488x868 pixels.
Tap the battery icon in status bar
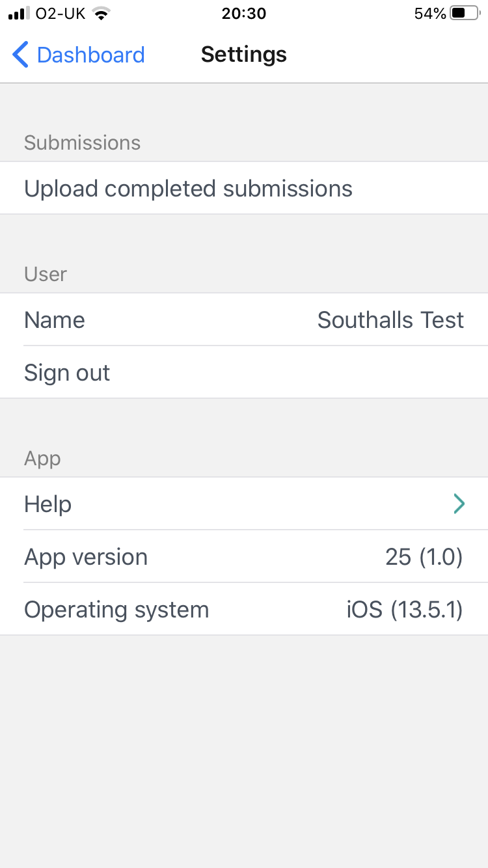coord(465,13)
